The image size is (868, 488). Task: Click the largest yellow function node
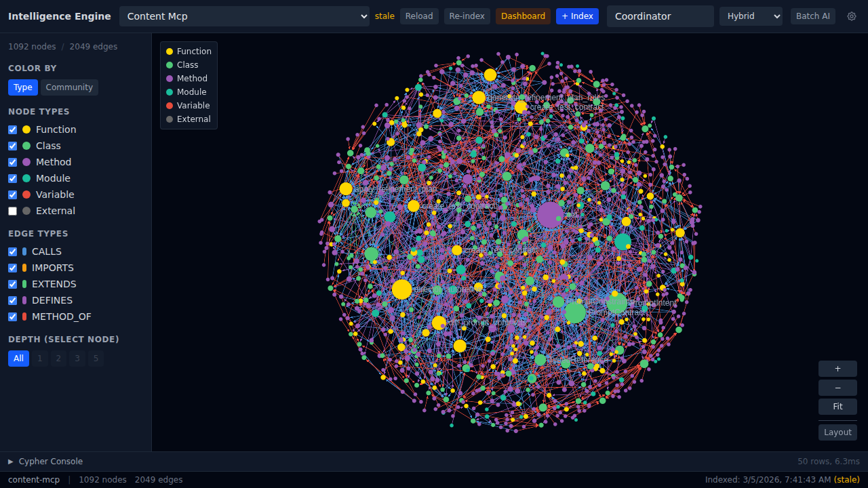[402, 289]
